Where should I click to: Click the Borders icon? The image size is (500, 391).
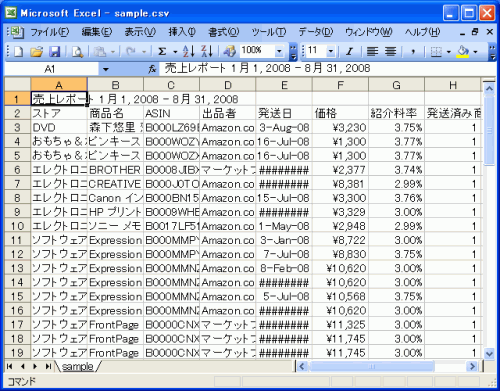pos(436,51)
